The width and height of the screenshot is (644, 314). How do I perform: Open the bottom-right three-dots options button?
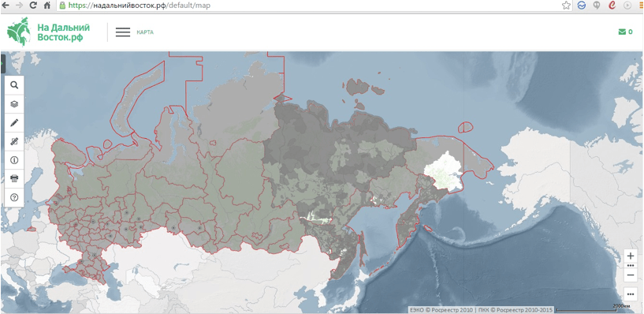[631, 294]
